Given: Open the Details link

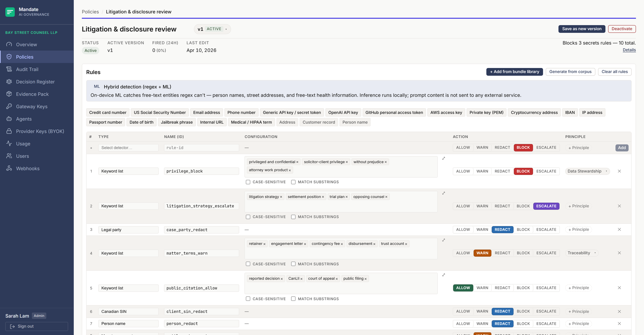Looking at the screenshot, I should pyautogui.click(x=629, y=50).
